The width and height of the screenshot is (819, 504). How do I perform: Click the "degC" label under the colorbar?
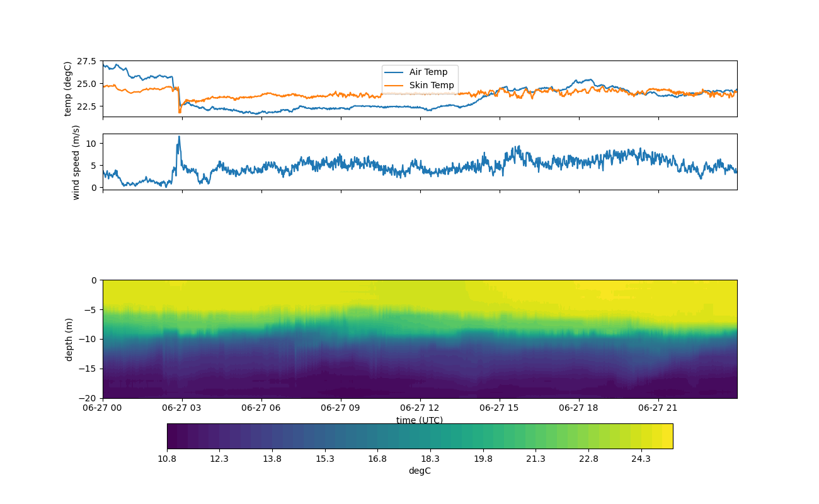[419, 471]
